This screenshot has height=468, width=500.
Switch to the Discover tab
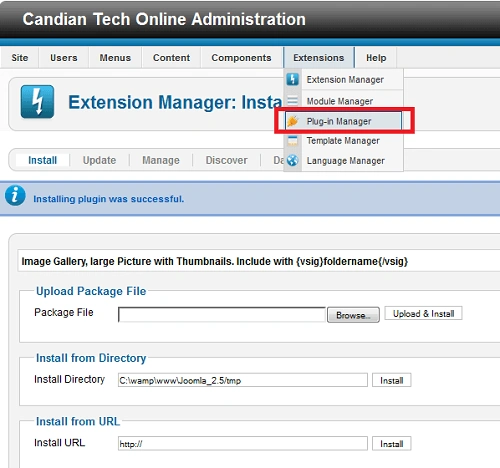pos(227,160)
